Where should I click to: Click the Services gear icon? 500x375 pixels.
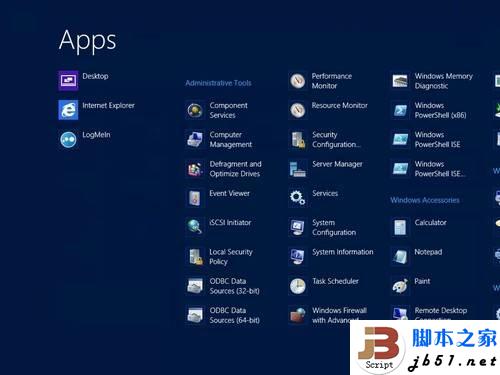297,198
